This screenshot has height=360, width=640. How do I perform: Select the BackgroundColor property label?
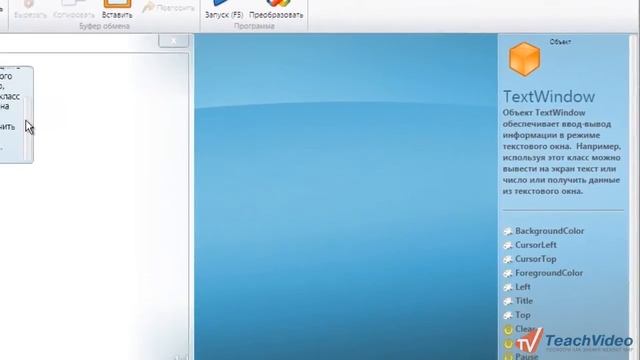point(549,231)
